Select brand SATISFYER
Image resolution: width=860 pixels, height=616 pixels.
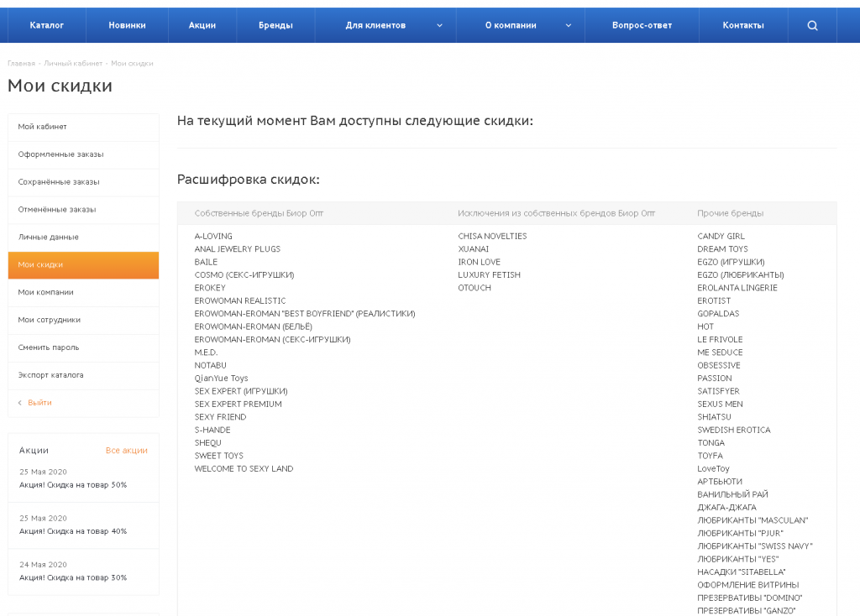coord(719,391)
